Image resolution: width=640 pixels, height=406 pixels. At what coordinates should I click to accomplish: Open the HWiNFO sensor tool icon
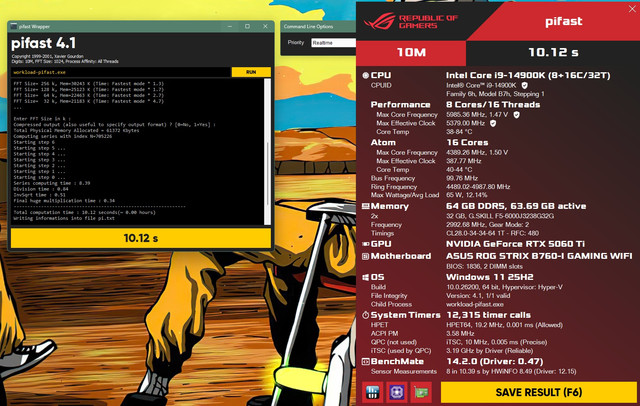point(372,392)
